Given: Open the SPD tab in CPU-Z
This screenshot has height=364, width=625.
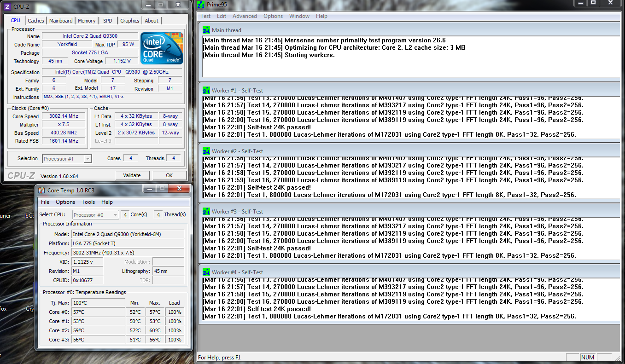Looking at the screenshot, I should click(107, 21).
